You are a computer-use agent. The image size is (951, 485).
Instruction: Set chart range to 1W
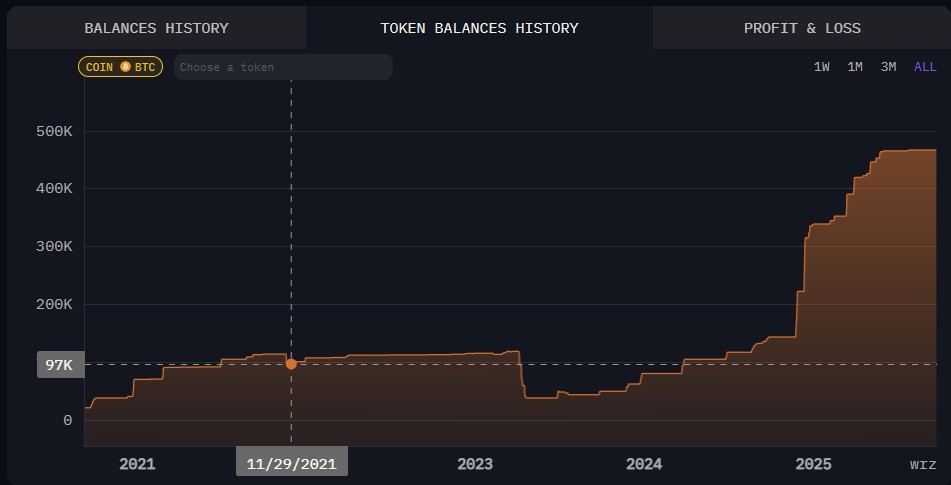(822, 67)
